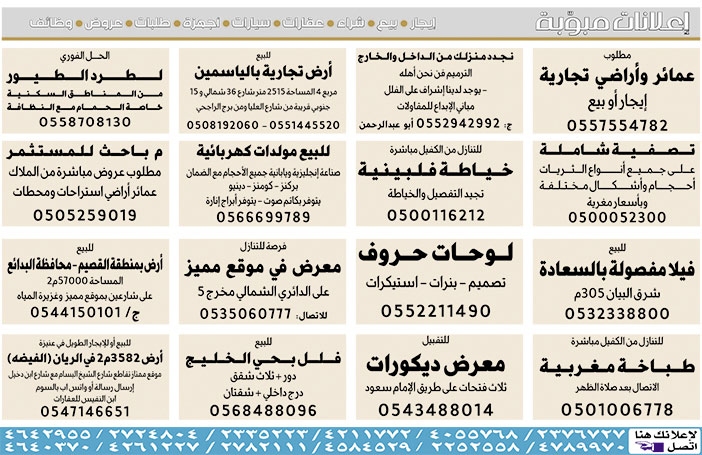Click the headline م باحث للمستثمر
702x455 pixels.
click(85, 153)
